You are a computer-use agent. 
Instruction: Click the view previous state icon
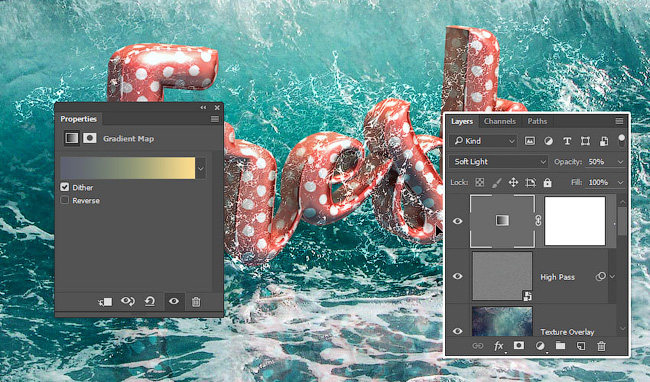(x=128, y=301)
